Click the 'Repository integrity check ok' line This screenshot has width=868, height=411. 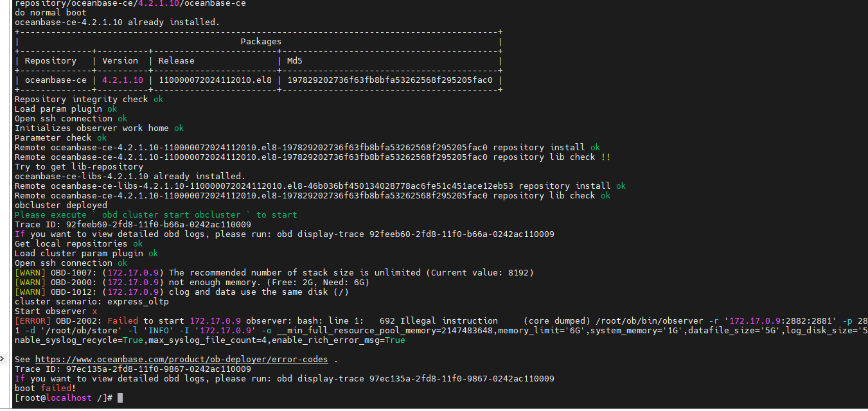[89, 100]
